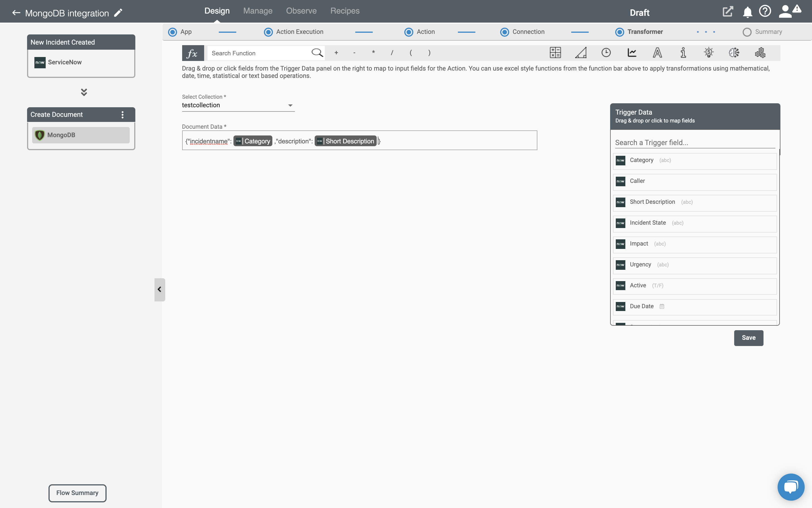Open the date and time clock functions icon
The image size is (812, 508).
[606, 52]
